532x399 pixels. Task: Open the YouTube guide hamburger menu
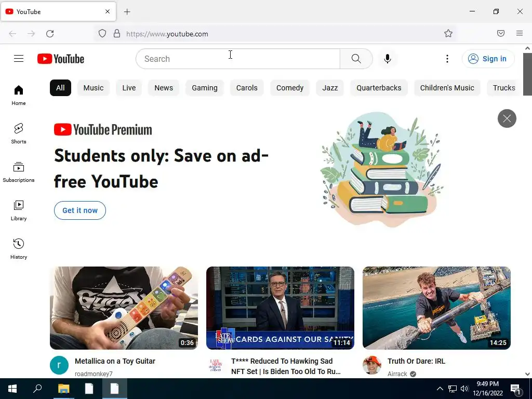pos(19,59)
